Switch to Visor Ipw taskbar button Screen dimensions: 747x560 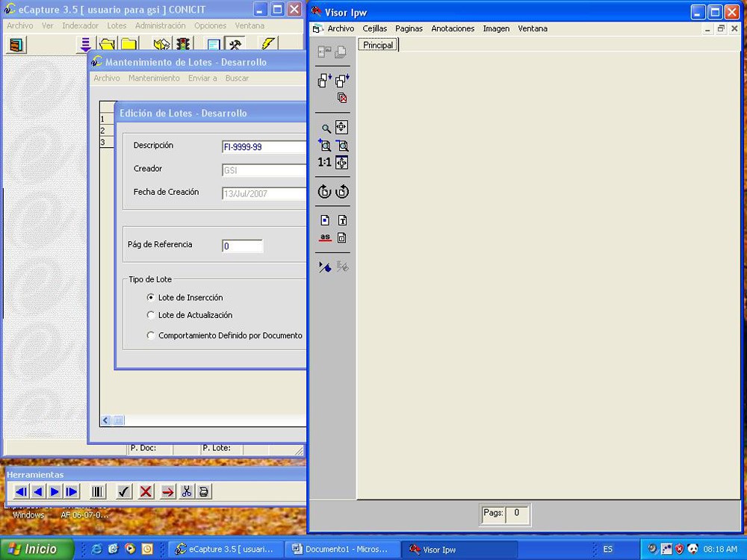click(x=459, y=549)
